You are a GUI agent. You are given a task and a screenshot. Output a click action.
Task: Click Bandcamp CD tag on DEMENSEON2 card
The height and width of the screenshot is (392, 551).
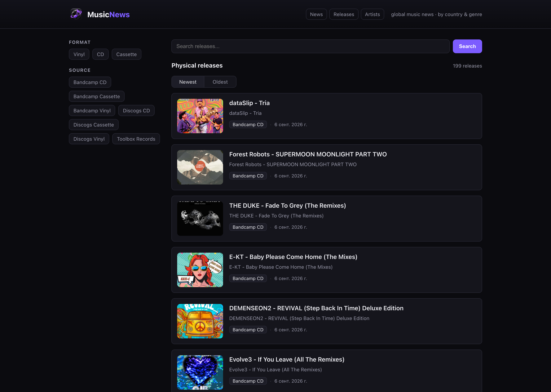tap(248, 330)
